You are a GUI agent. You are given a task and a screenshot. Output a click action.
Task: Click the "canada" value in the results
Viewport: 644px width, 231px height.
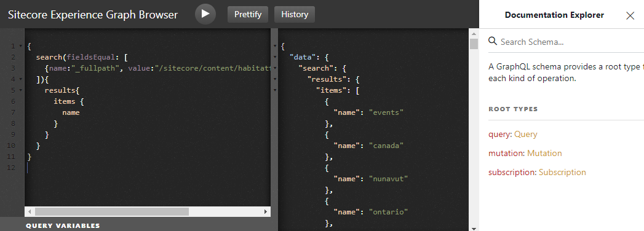pyautogui.click(x=386, y=146)
